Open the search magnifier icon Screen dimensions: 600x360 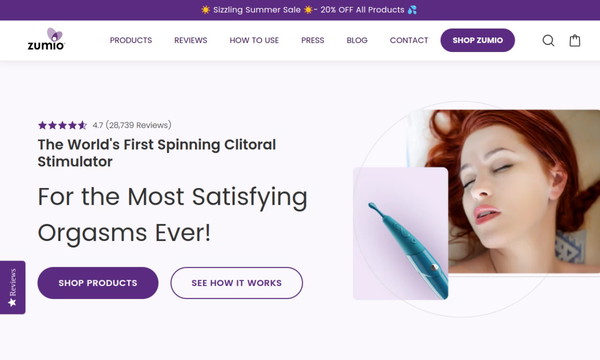point(548,40)
